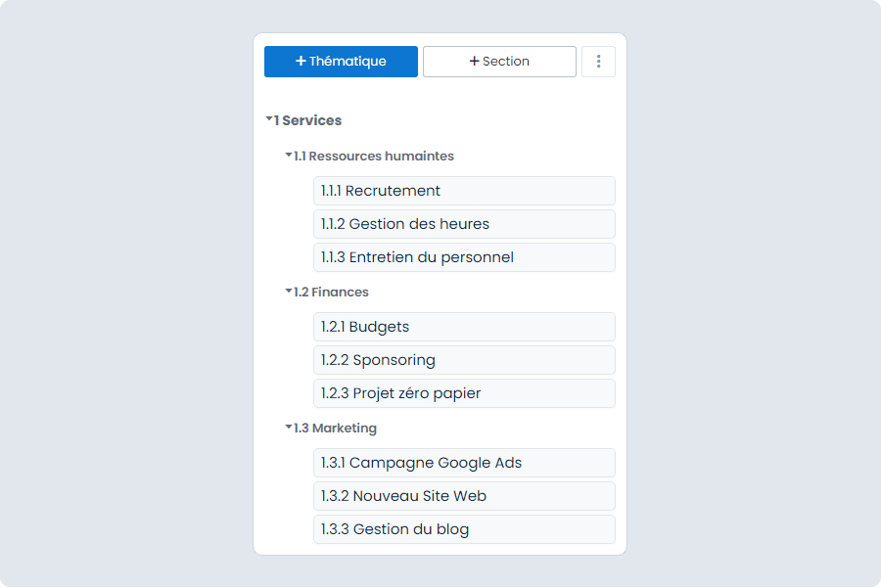Click the + Section button

pos(499,62)
